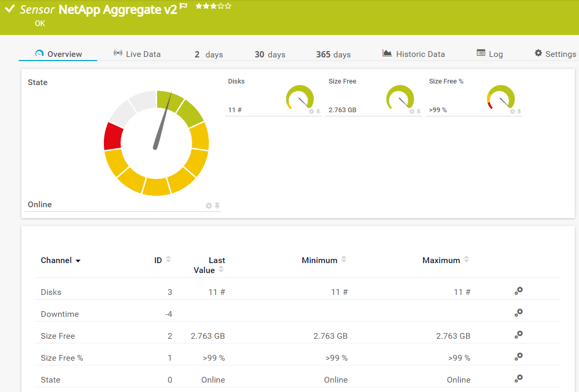Switch to the Live Data tab
This screenshot has width=579, height=392.
[137, 54]
